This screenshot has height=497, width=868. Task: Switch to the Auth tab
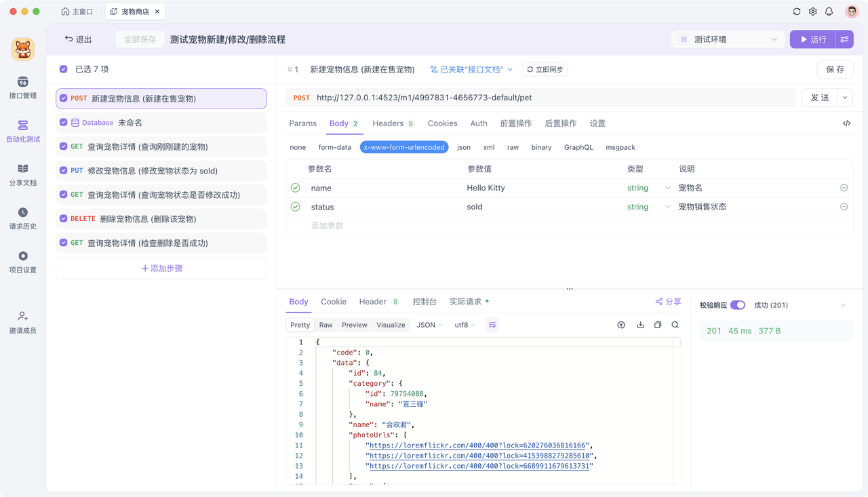pyautogui.click(x=479, y=123)
